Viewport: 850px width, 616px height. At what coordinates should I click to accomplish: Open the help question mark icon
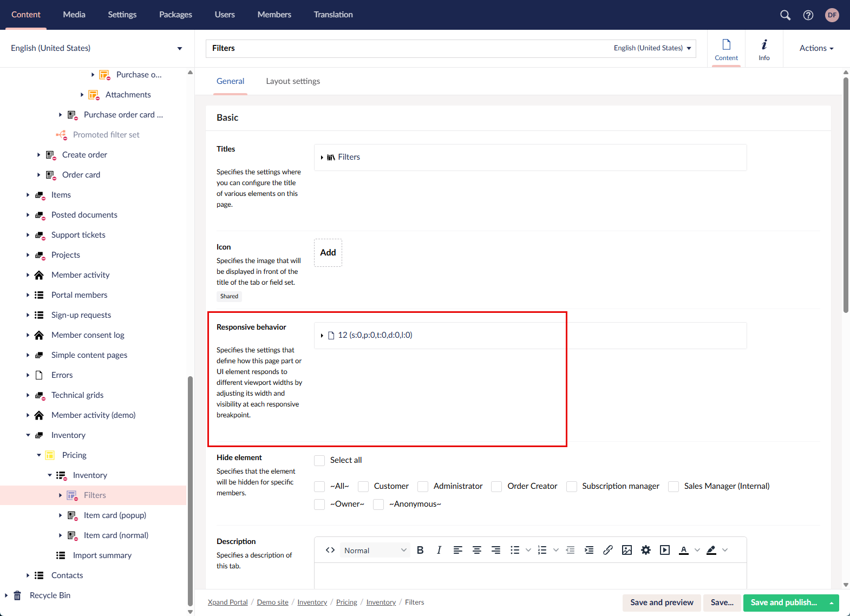pyautogui.click(x=808, y=15)
